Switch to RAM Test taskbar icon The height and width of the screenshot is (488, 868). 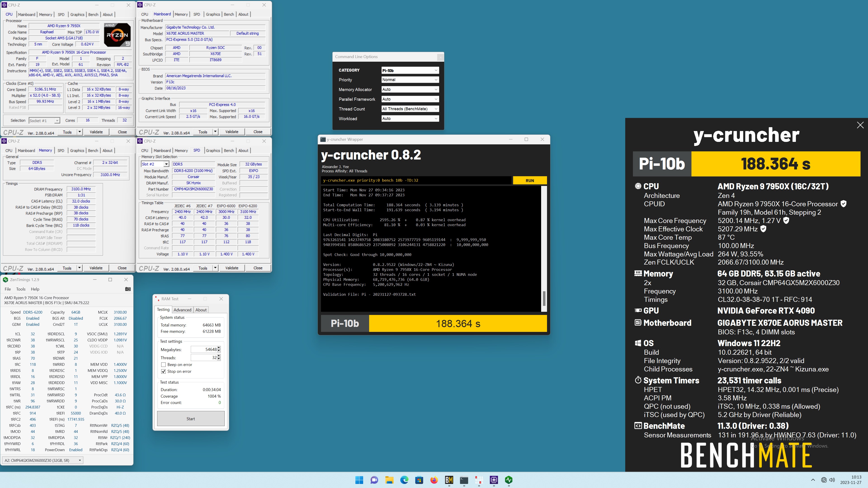479,480
